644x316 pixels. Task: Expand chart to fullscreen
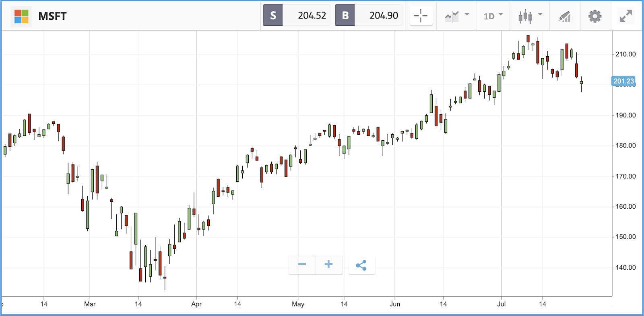pos(625,16)
